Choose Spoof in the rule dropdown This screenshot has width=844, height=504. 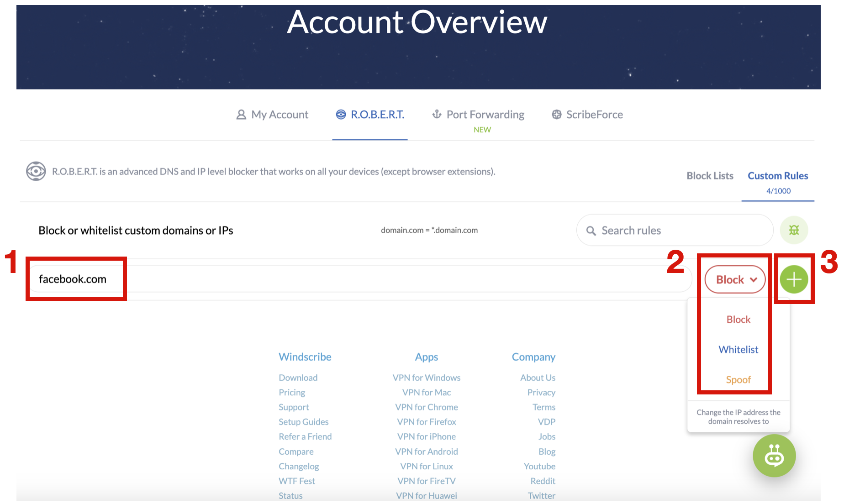pos(738,380)
